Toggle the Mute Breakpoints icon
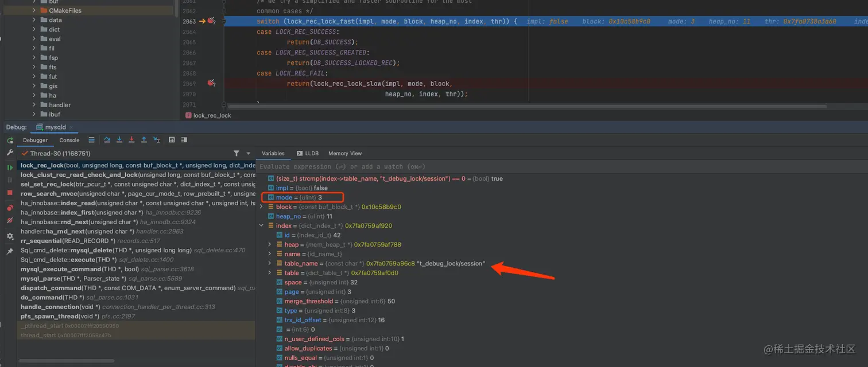This screenshot has height=367, width=868. [10, 220]
